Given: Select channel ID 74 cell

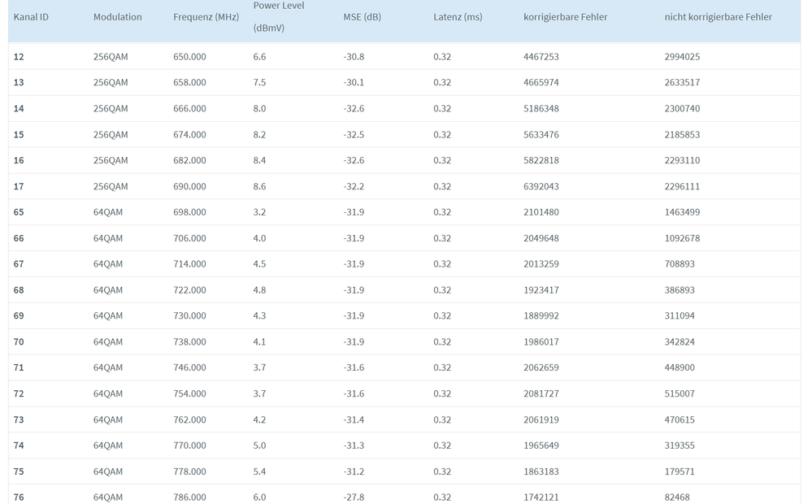Looking at the screenshot, I should (x=19, y=445).
